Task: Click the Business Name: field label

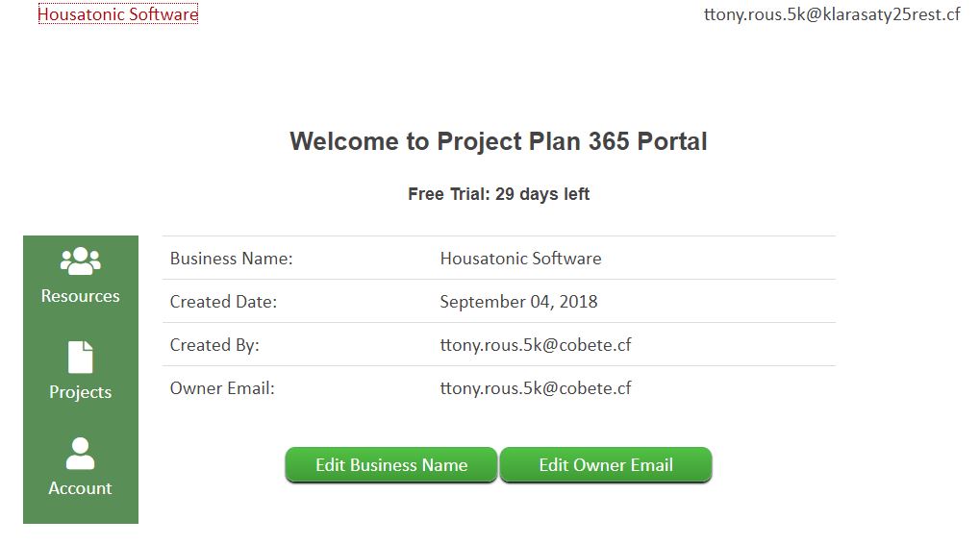Action: click(x=231, y=259)
